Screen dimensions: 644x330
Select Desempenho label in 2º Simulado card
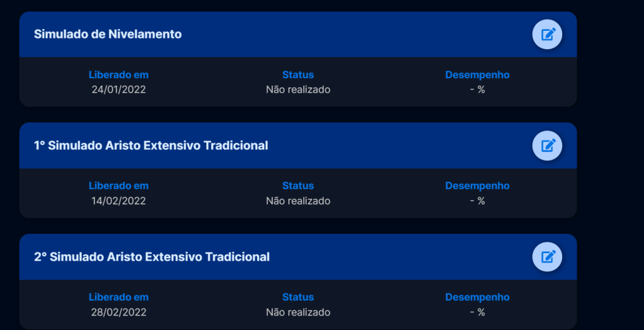(477, 297)
